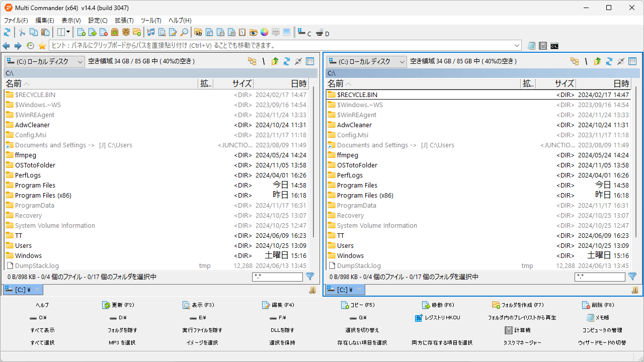Click the open box unpack icon
This screenshot has width=644, height=362.
(126, 32)
